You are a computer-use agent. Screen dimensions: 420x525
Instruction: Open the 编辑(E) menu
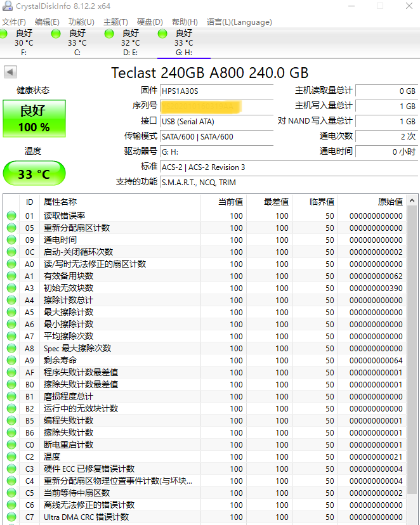(x=47, y=22)
